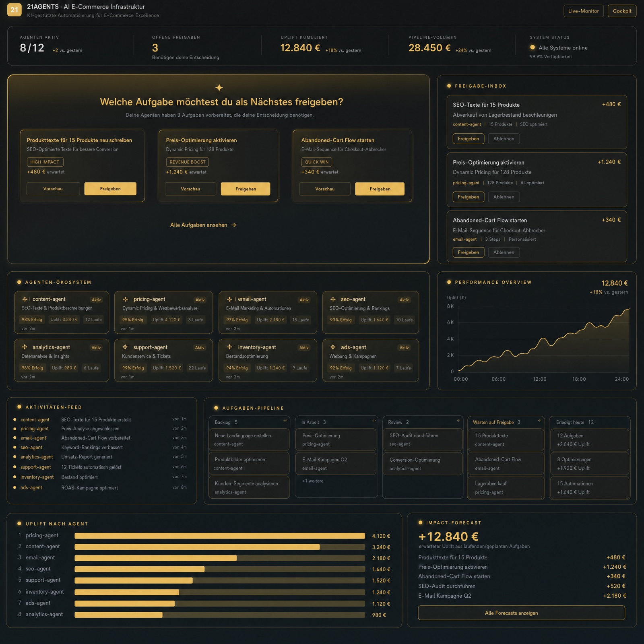Preview the Produkttexte für 15 Produkte task

[53, 189]
